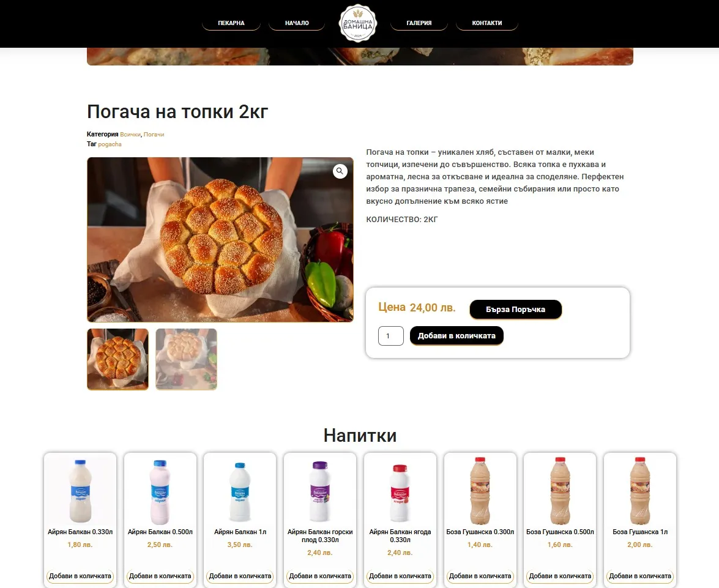
Task: Add Боза Гушанска 1л to cart
Action: [640, 576]
